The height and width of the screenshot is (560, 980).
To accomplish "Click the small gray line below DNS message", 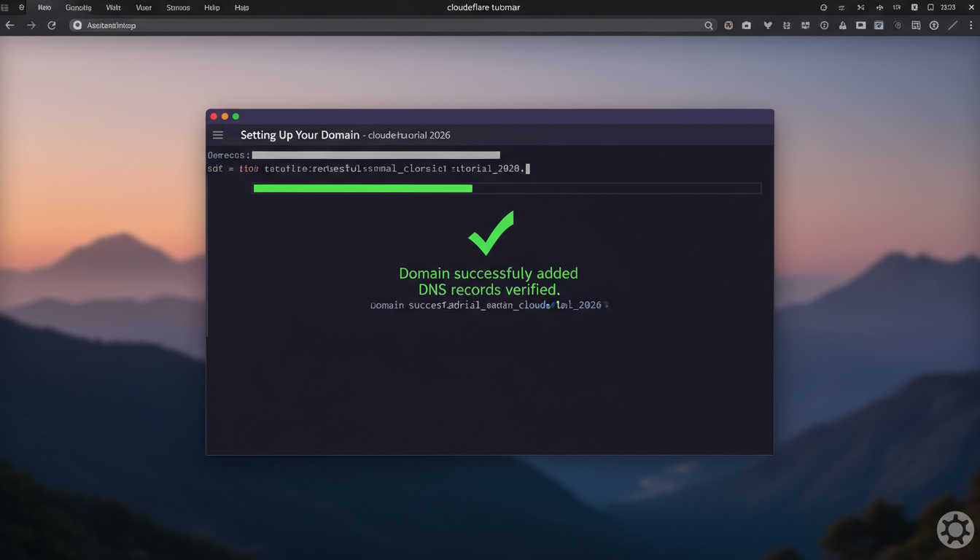I will [489, 305].
